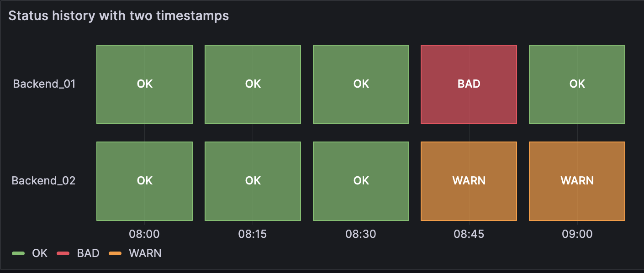The height and width of the screenshot is (273, 644).
Task: Click Backend_01 OK cell at 09:00
Action: (577, 84)
